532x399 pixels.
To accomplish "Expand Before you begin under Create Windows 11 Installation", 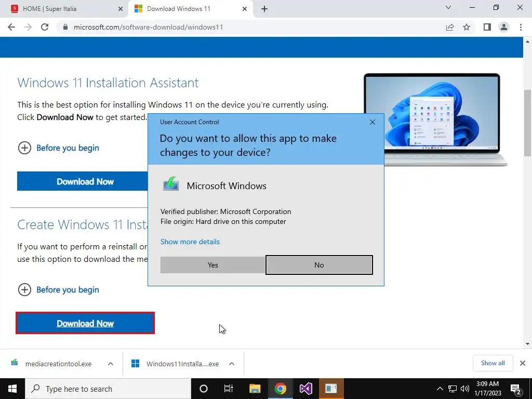I will (58, 290).
